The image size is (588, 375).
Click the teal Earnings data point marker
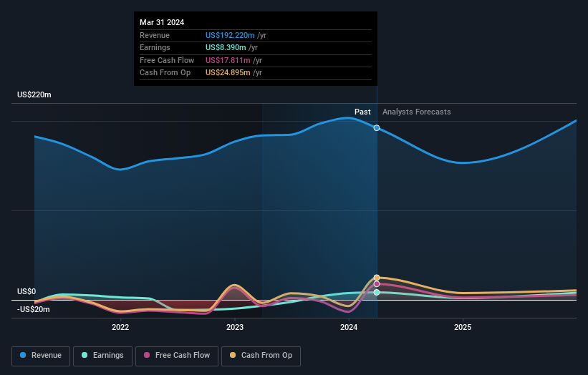(377, 292)
